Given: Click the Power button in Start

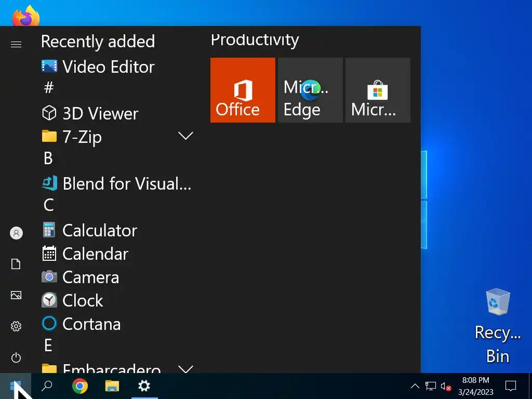Looking at the screenshot, I should coord(16,357).
